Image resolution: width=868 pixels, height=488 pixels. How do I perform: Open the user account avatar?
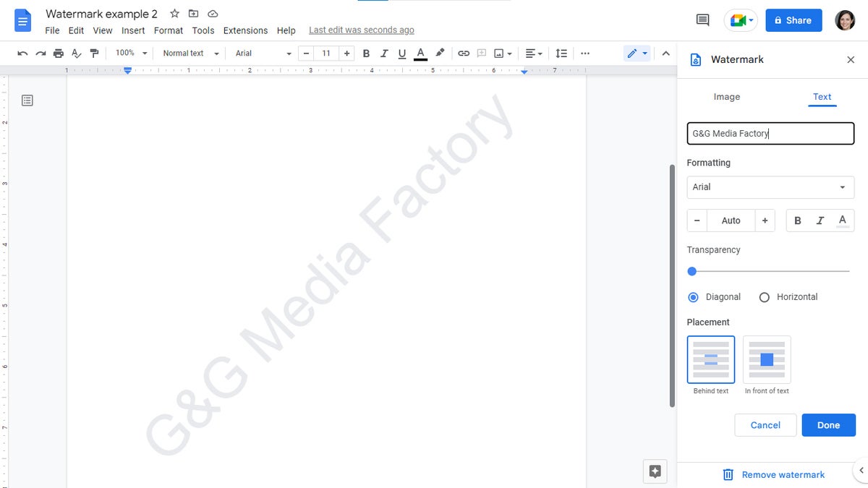[x=845, y=20]
